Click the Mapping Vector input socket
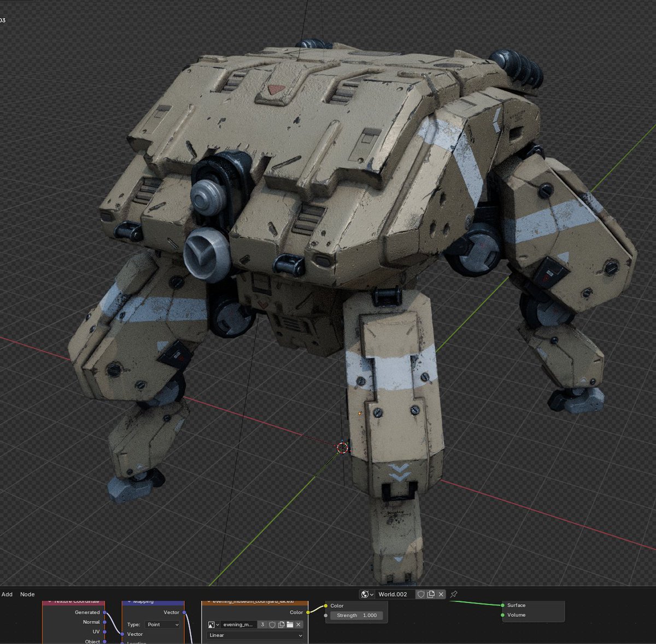Screen dimensions: 656x644 [122, 634]
